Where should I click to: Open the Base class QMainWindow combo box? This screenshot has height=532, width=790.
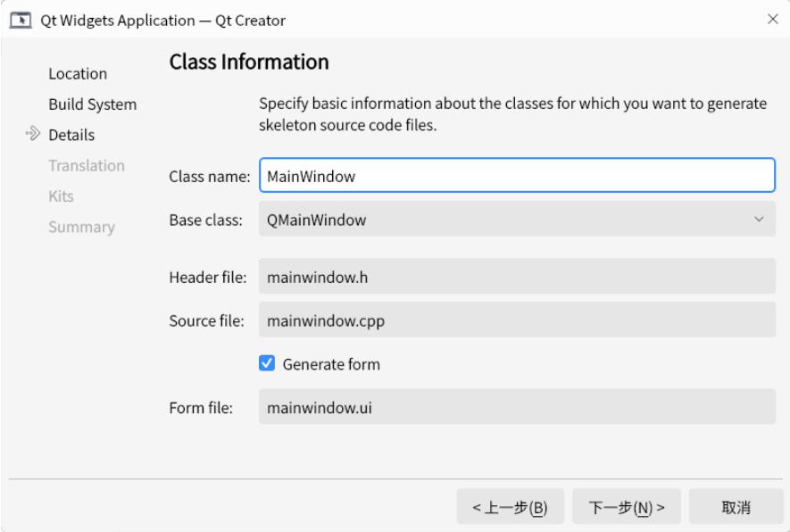pyautogui.click(x=515, y=219)
